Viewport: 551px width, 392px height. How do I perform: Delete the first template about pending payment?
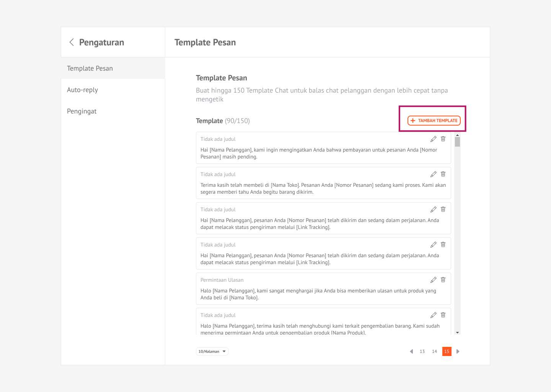coord(443,139)
